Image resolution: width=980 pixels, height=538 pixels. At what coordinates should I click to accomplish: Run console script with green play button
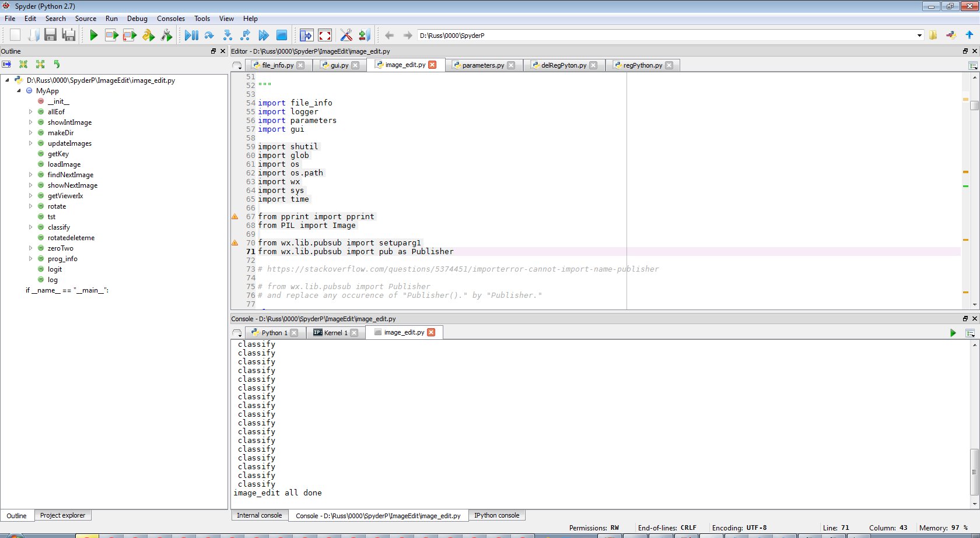[953, 333]
